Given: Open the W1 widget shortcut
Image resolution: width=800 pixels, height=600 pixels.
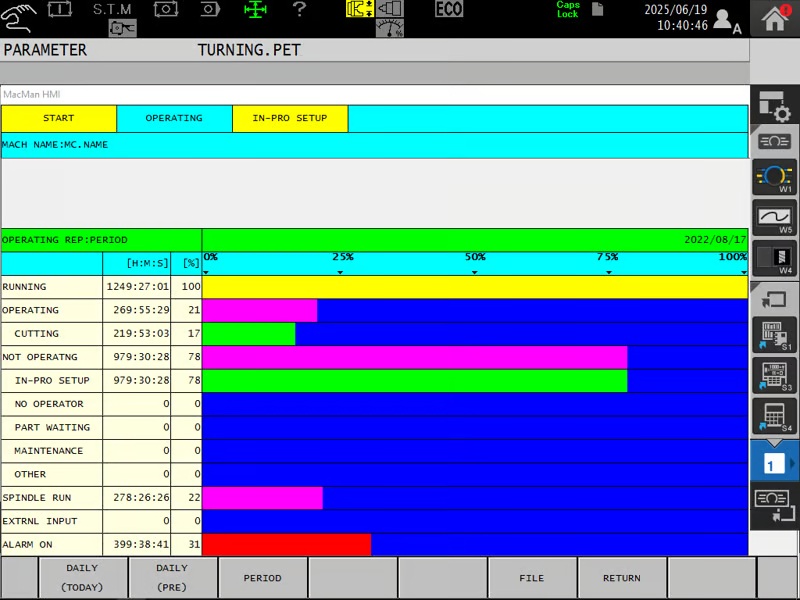Looking at the screenshot, I should (774, 177).
